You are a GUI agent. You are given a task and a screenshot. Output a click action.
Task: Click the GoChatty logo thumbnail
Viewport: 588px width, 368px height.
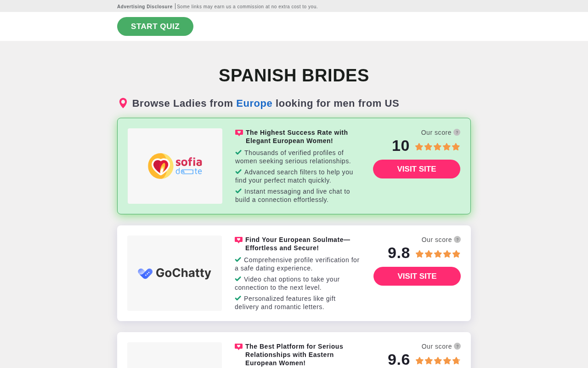pyautogui.click(x=175, y=273)
